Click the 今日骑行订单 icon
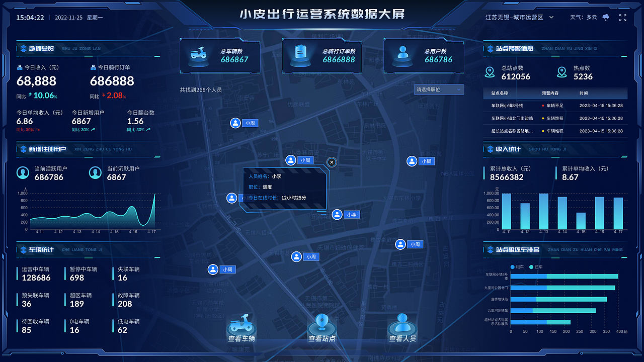644x362 pixels. point(93,67)
